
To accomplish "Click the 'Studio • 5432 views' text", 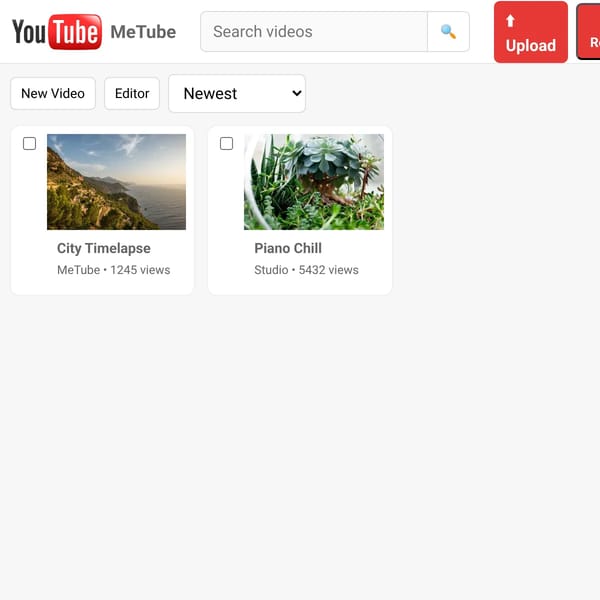I will click(307, 270).
